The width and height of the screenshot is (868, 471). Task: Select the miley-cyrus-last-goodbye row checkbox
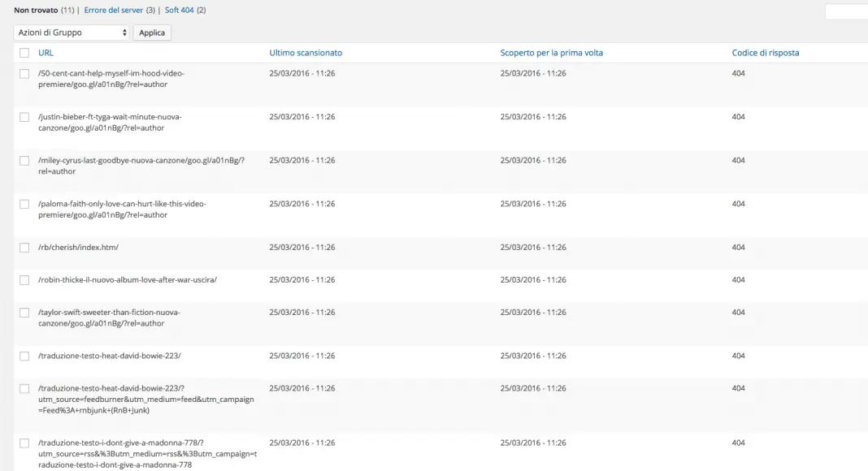pyautogui.click(x=24, y=161)
